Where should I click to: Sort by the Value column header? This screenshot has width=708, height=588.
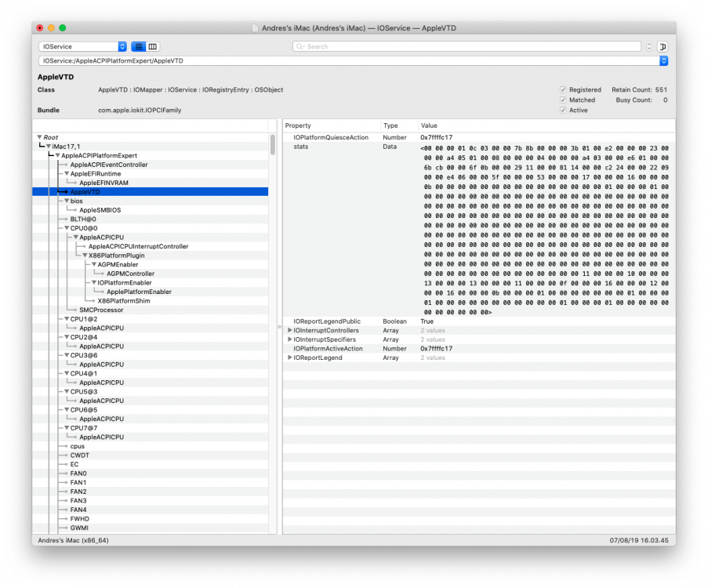(x=546, y=125)
